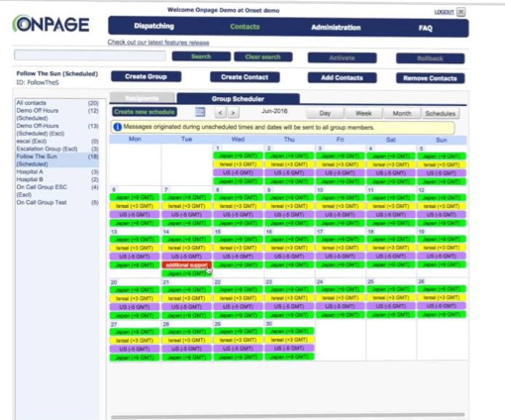Click the Clear search button
505x420 pixels.
(263, 56)
